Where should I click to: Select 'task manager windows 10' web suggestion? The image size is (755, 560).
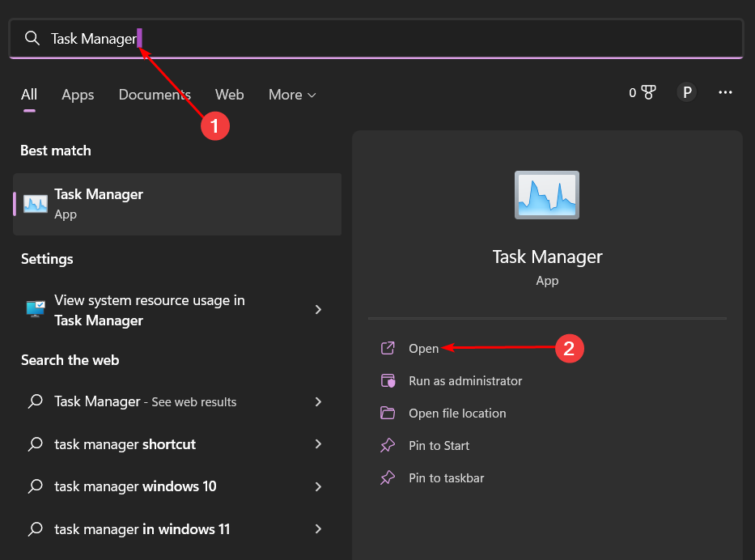pyautogui.click(x=177, y=486)
